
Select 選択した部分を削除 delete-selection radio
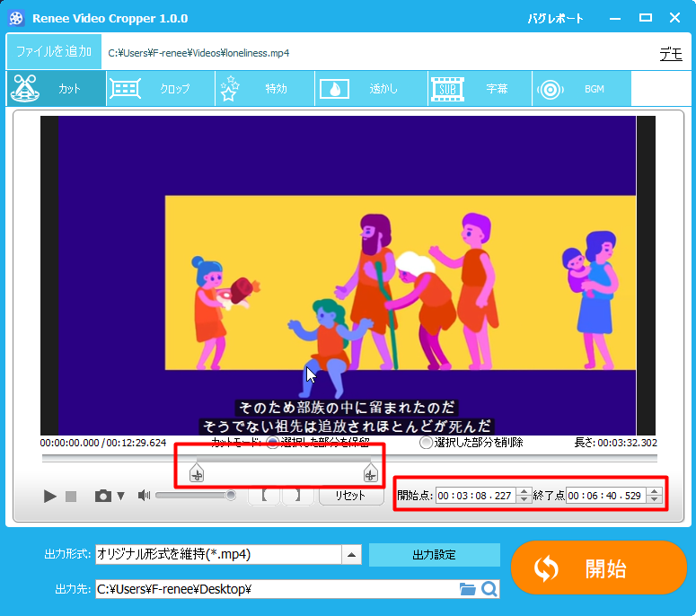(x=426, y=443)
